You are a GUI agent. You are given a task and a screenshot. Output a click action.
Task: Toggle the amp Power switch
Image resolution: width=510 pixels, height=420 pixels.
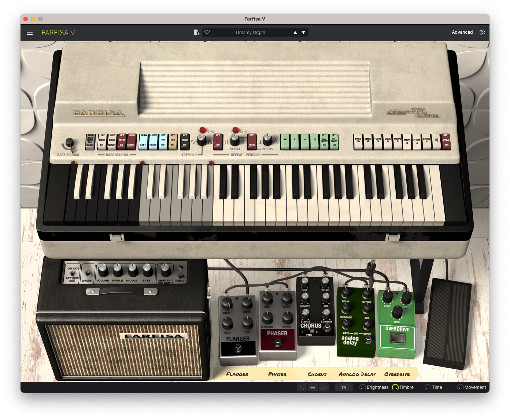[x=180, y=275]
